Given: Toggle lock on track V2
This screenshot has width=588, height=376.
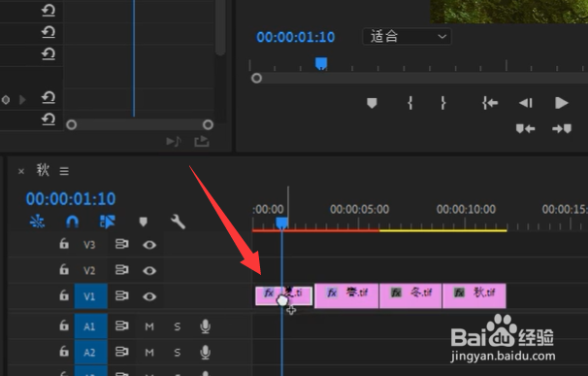Looking at the screenshot, I should point(64,269).
